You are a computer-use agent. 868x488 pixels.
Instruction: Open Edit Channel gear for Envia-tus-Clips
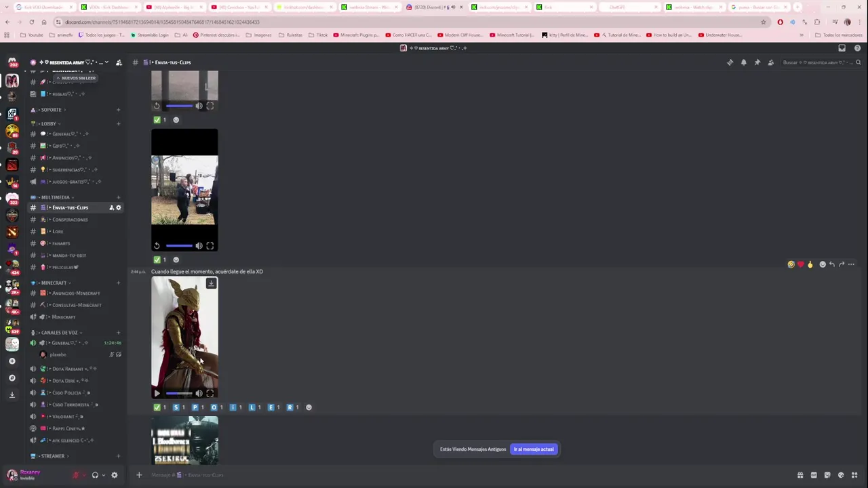(x=118, y=207)
